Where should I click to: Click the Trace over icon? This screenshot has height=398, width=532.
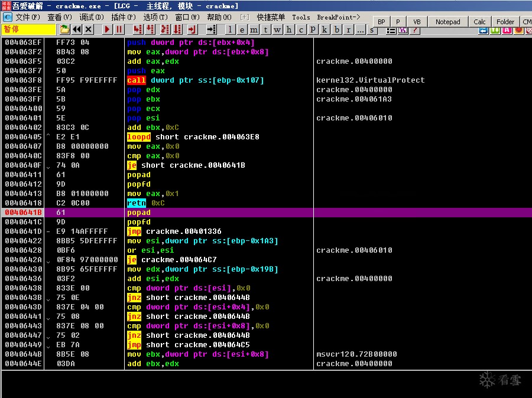click(177, 30)
